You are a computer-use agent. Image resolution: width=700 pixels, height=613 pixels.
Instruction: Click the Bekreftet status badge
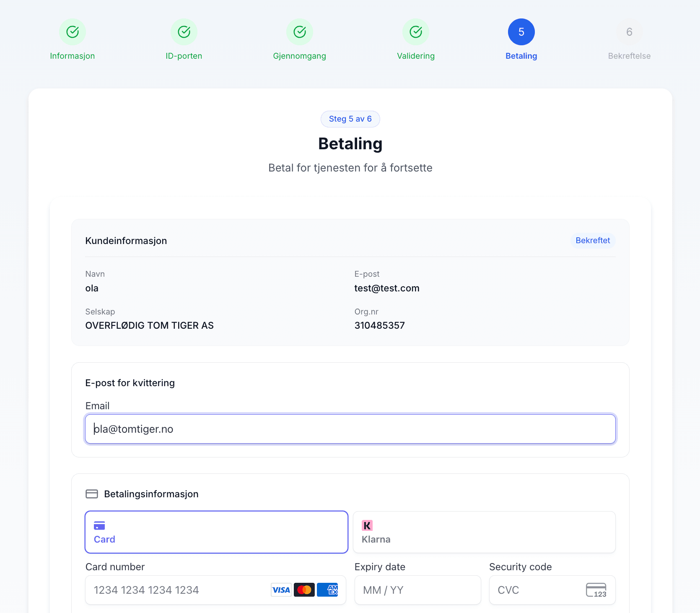(x=593, y=241)
